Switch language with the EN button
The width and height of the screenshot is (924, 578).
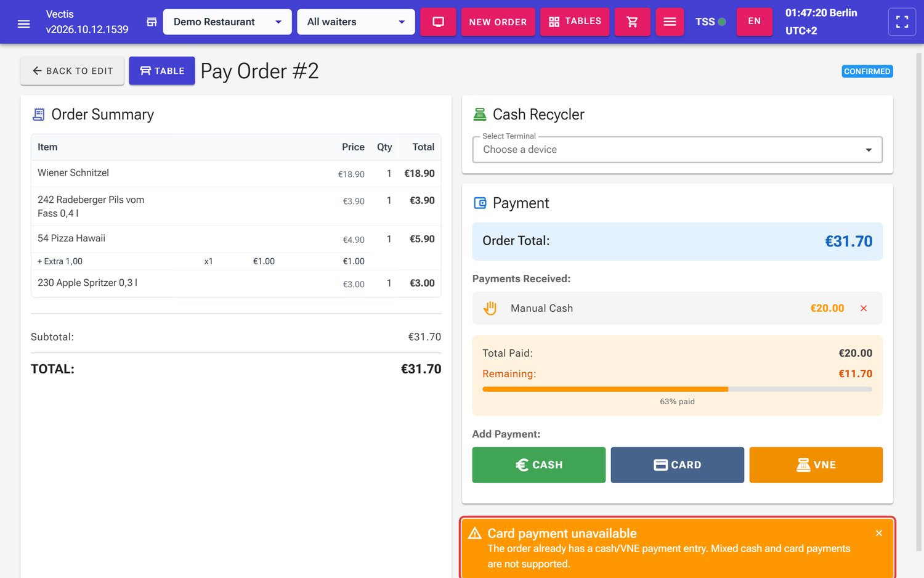[x=755, y=22]
